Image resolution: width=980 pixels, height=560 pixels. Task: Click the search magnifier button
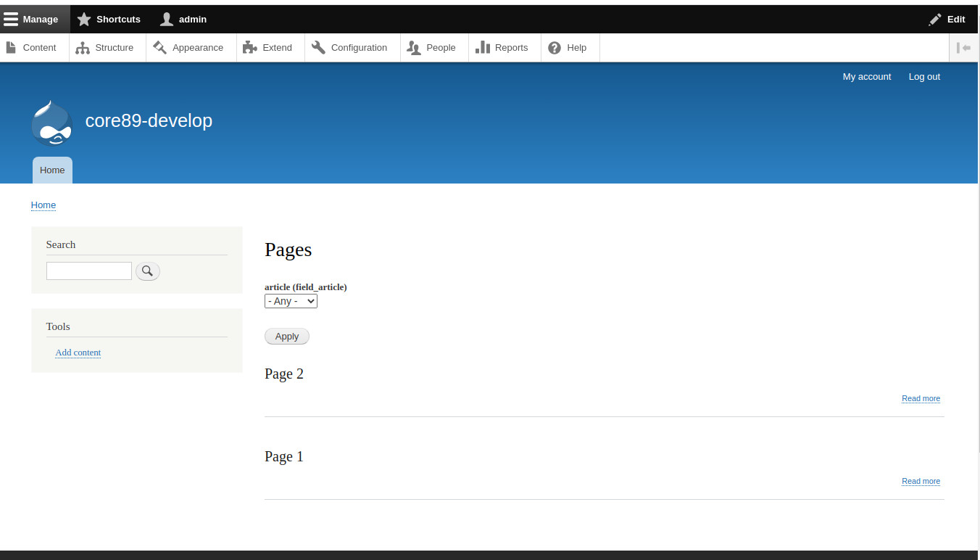point(147,271)
